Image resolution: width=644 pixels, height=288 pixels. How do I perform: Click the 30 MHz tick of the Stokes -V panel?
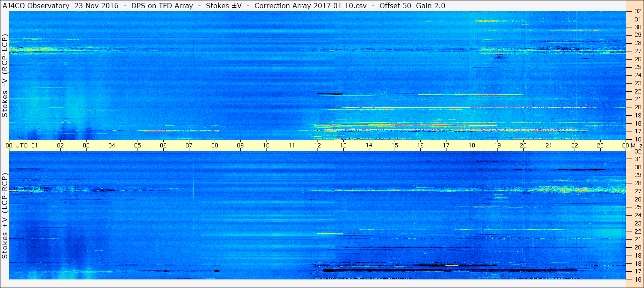[638, 27]
